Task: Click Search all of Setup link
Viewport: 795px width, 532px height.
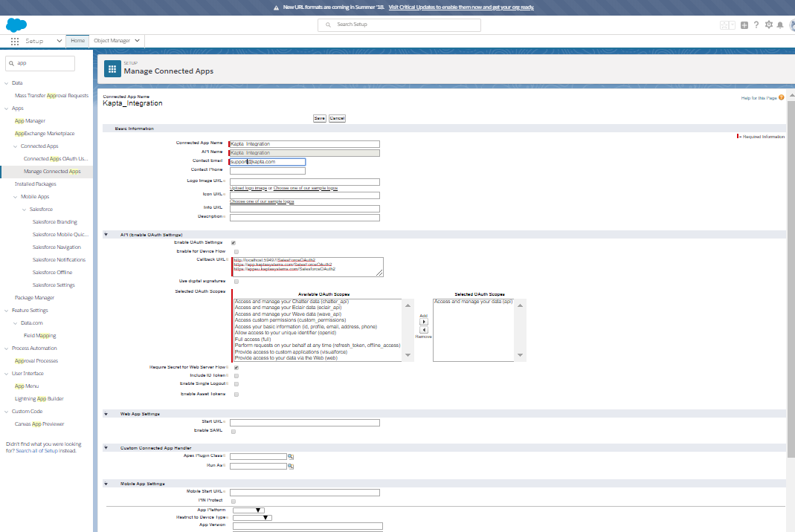Action: tap(36, 451)
